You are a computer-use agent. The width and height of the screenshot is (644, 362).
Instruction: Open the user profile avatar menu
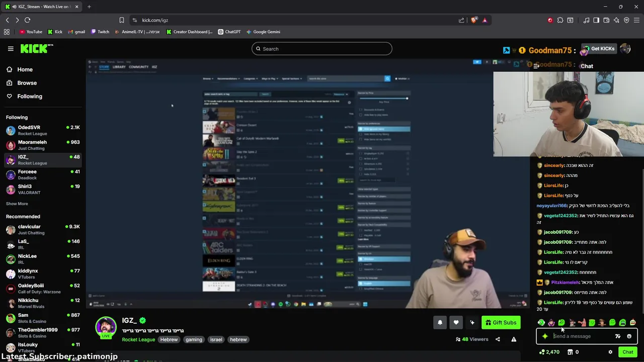[625, 49]
